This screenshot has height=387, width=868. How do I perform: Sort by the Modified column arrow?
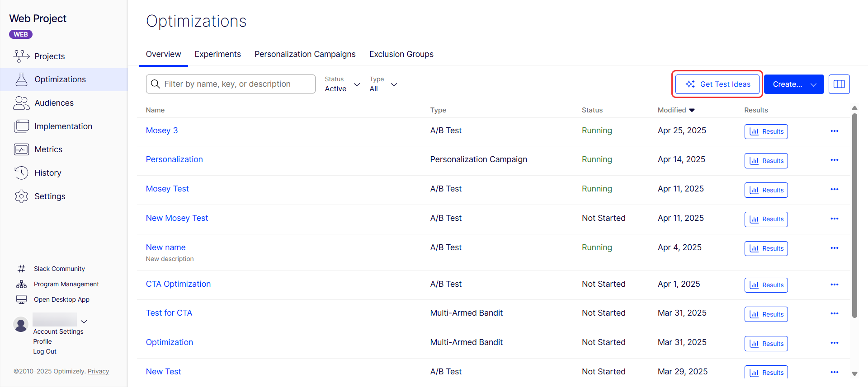click(x=692, y=110)
